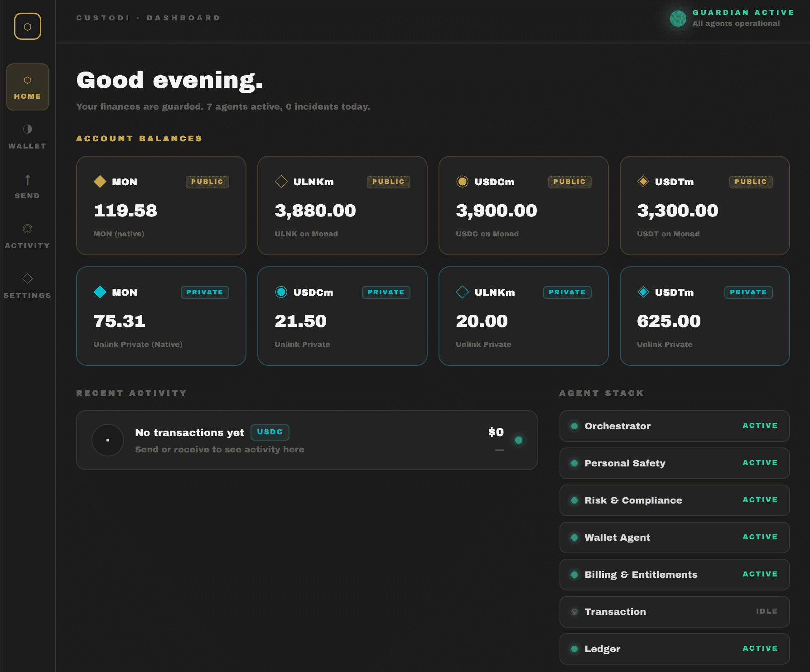Click the gold MON diamond token icon
This screenshot has height=672, width=810.
click(x=99, y=182)
